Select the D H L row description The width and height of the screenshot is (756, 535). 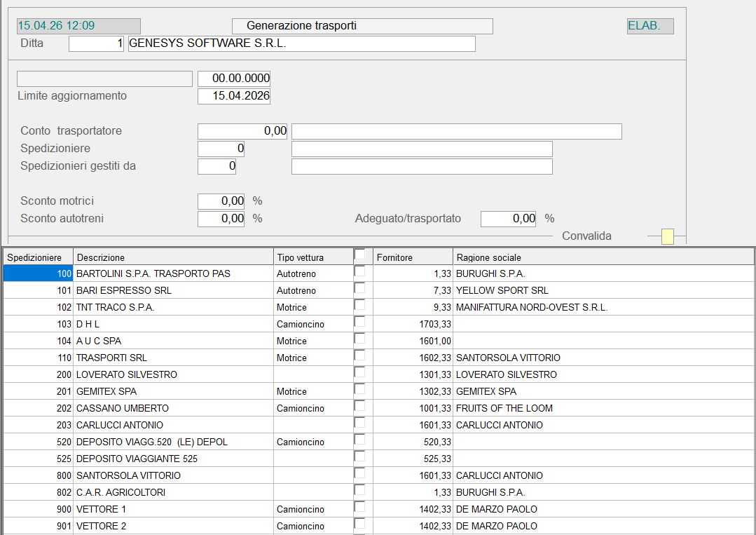(x=172, y=324)
